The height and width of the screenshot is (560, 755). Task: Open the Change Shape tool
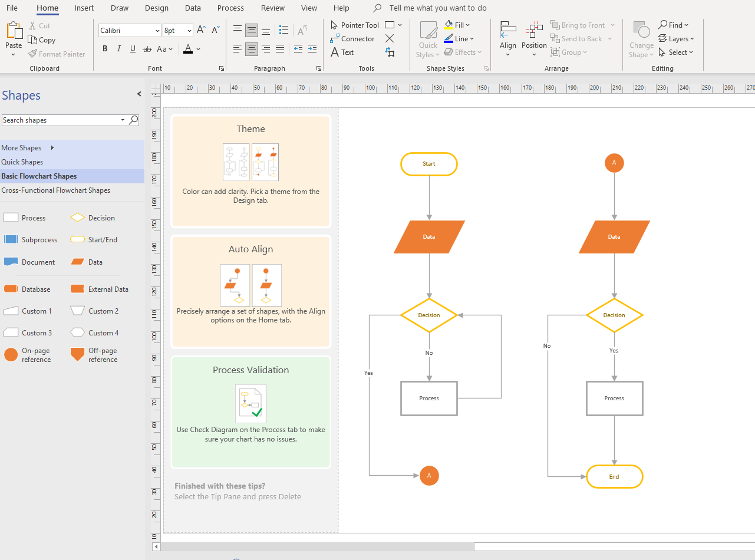(641, 38)
